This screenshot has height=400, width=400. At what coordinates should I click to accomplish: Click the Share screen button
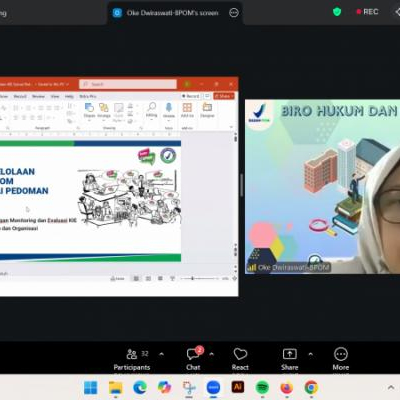click(x=289, y=360)
